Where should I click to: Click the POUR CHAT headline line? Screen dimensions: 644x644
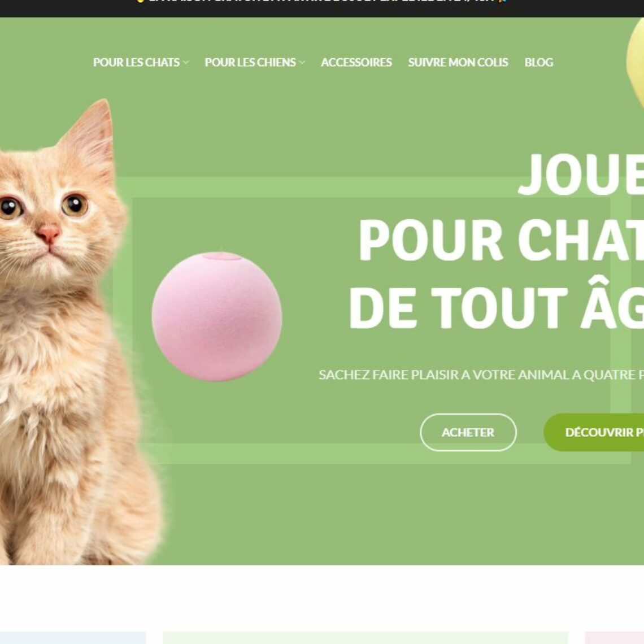click(501, 240)
